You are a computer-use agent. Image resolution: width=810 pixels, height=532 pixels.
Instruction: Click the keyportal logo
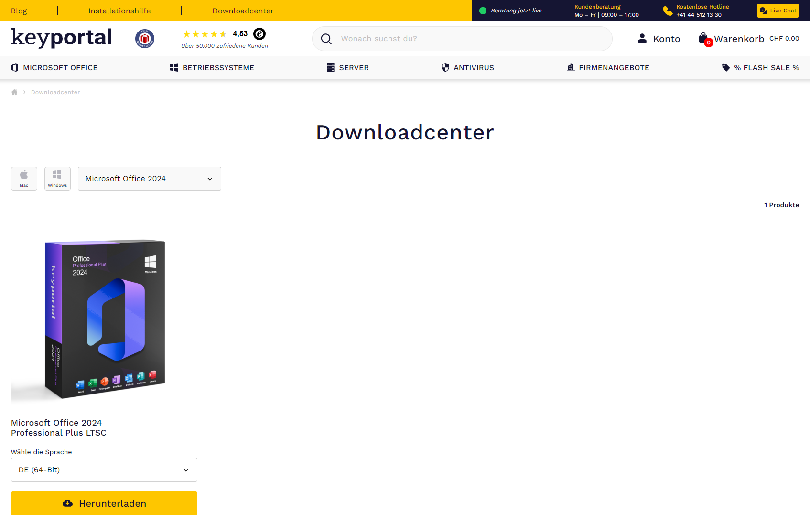click(x=61, y=38)
